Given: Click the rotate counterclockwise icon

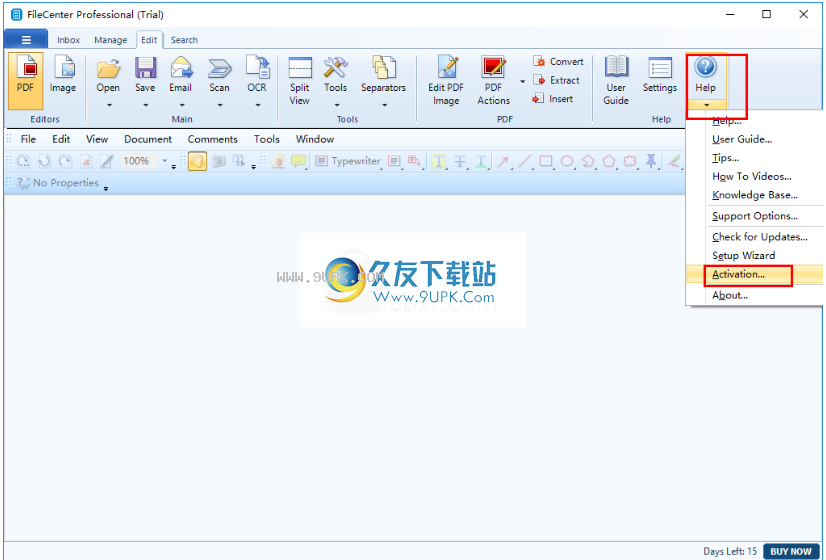Looking at the screenshot, I should tap(45, 161).
